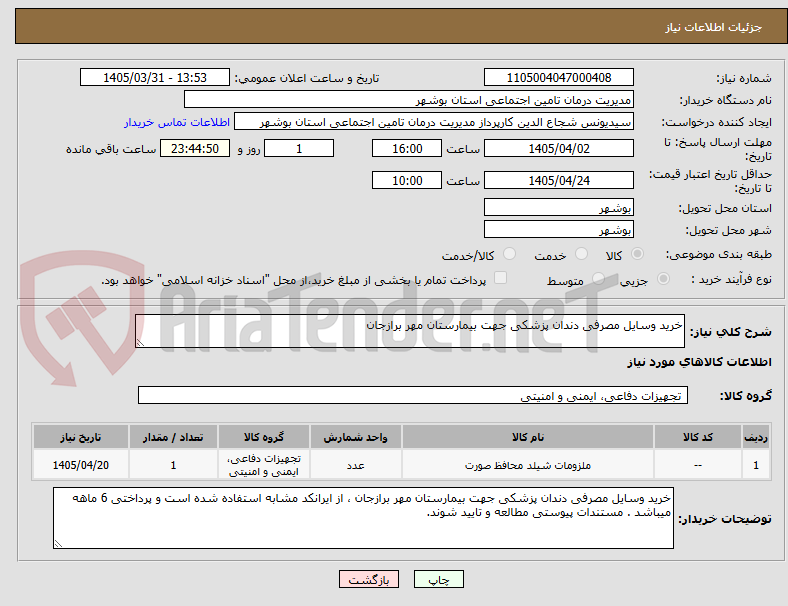
Task: Select the کالا/خدمت radio button
Action: coord(510,254)
